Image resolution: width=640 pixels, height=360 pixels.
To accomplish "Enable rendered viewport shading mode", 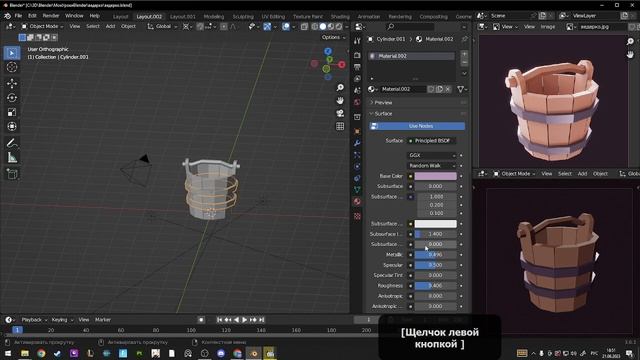I will (339, 27).
